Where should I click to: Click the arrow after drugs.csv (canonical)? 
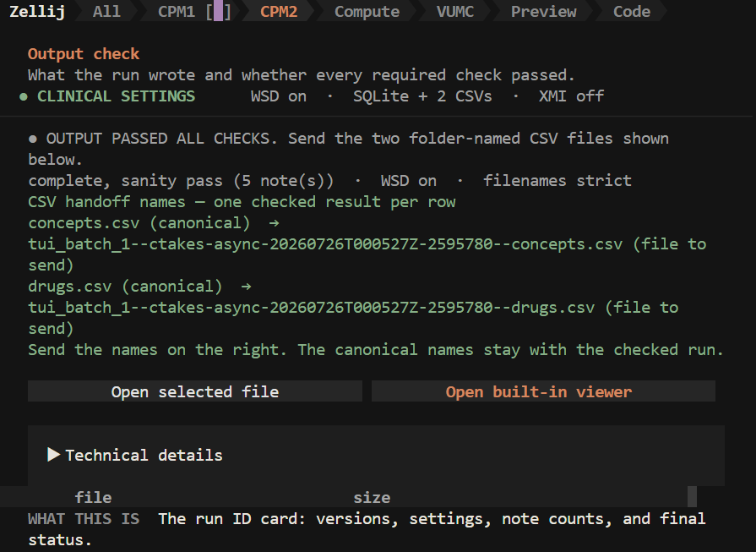pos(246,287)
